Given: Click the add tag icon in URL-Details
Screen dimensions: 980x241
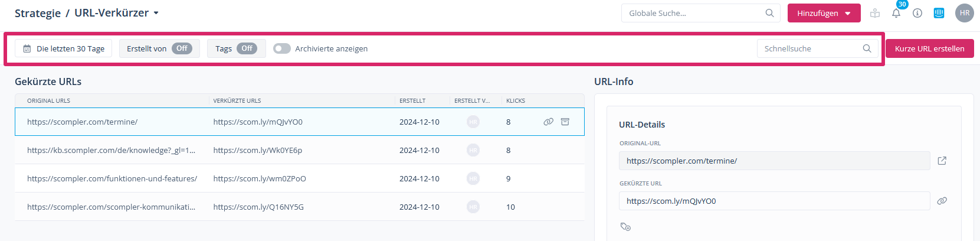Looking at the screenshot, I should [x=625, y=227].
